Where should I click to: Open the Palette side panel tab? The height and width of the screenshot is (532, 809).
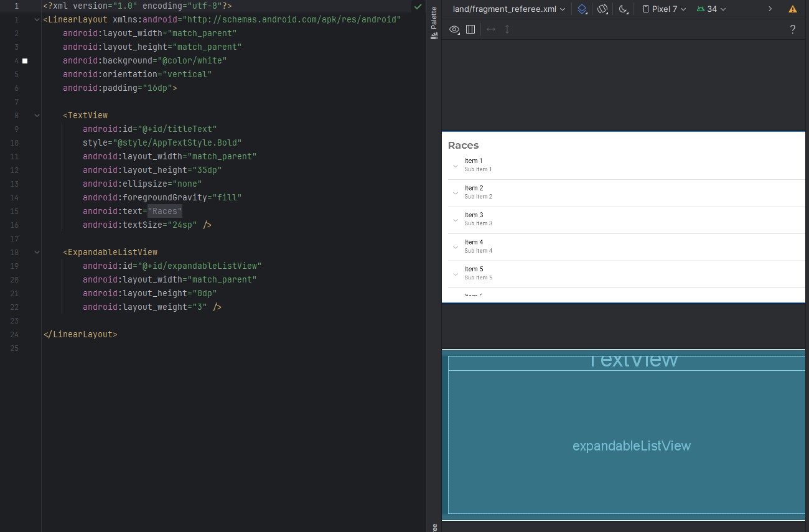click(434, 23)
